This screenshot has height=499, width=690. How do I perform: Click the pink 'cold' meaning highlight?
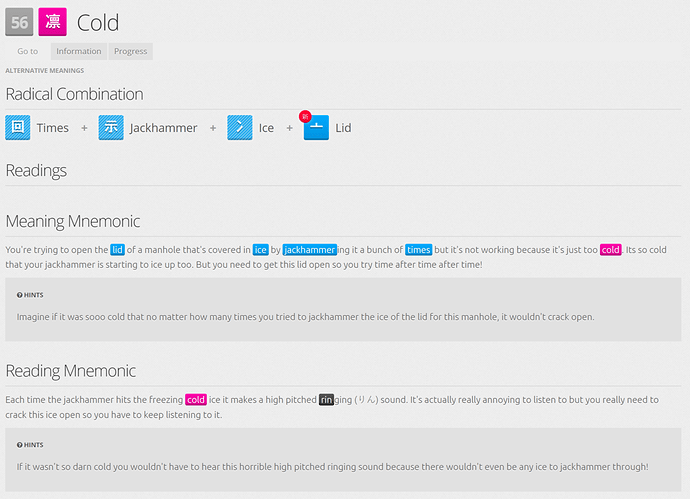pos(610,250)
